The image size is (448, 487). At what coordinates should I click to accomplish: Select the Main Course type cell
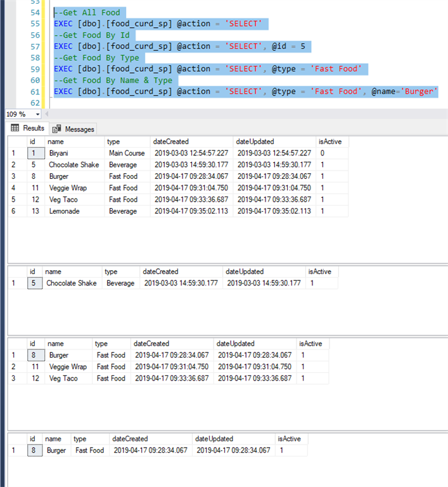pyautogui.click(x=127, y=153)
